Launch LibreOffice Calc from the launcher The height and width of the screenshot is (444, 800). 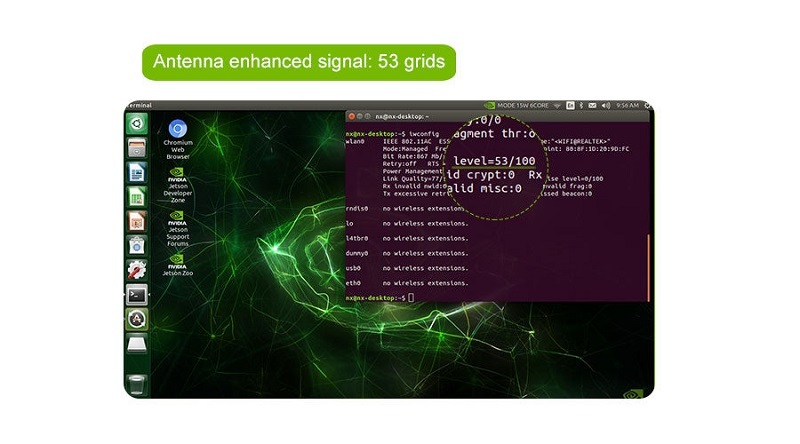pyautogui.click(x=137, y=197)
